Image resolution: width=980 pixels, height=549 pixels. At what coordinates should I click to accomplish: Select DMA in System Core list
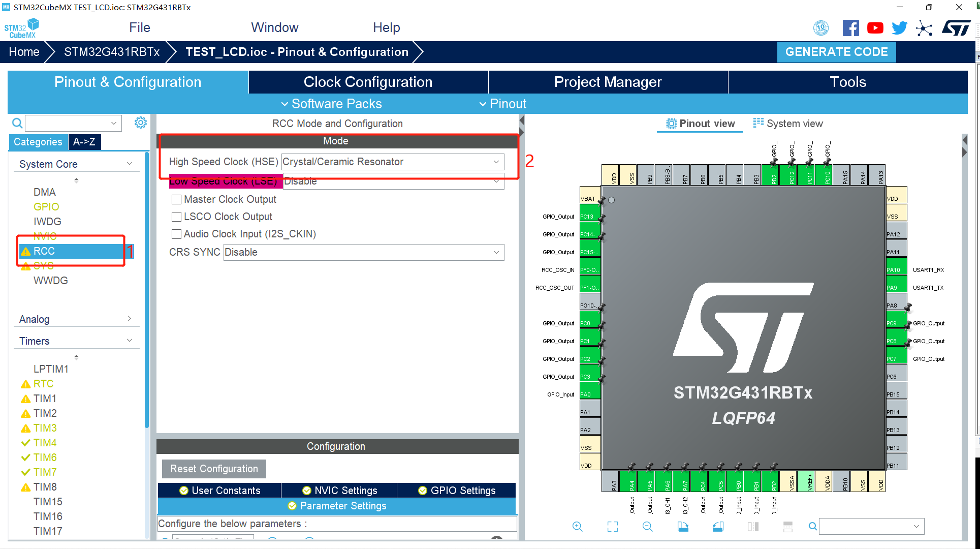[45, 192]
